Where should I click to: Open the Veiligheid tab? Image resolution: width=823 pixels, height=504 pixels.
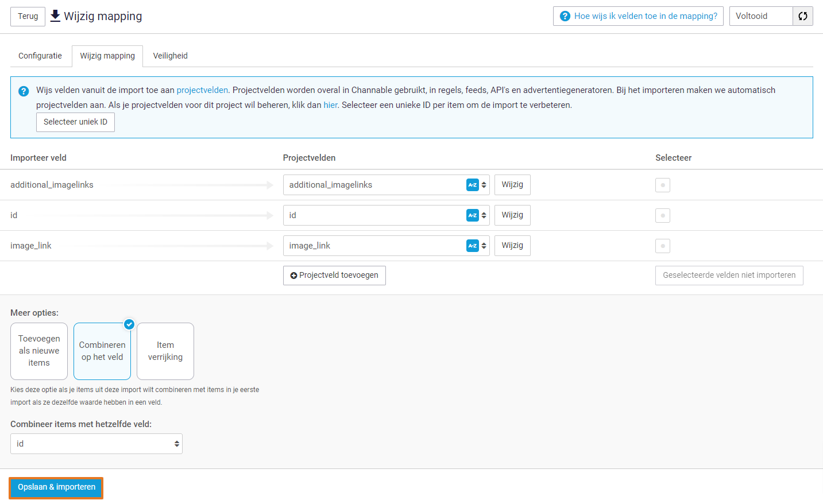[171, 56]
